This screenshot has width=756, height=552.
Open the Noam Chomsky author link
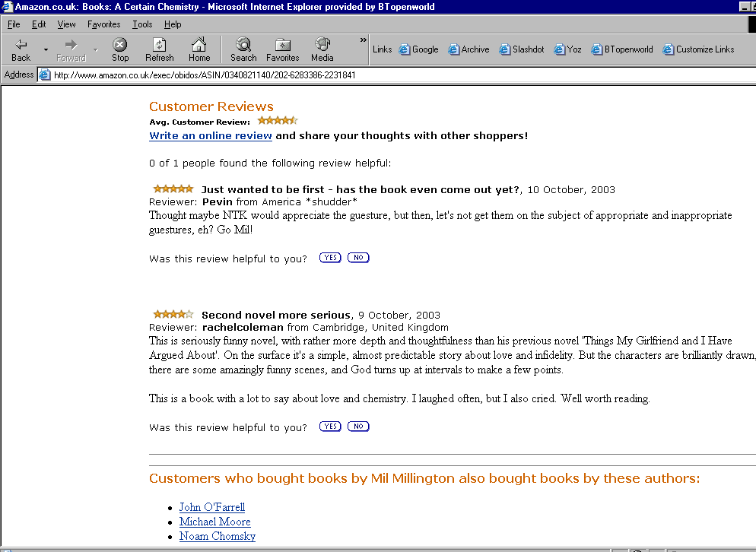point(218,536)
